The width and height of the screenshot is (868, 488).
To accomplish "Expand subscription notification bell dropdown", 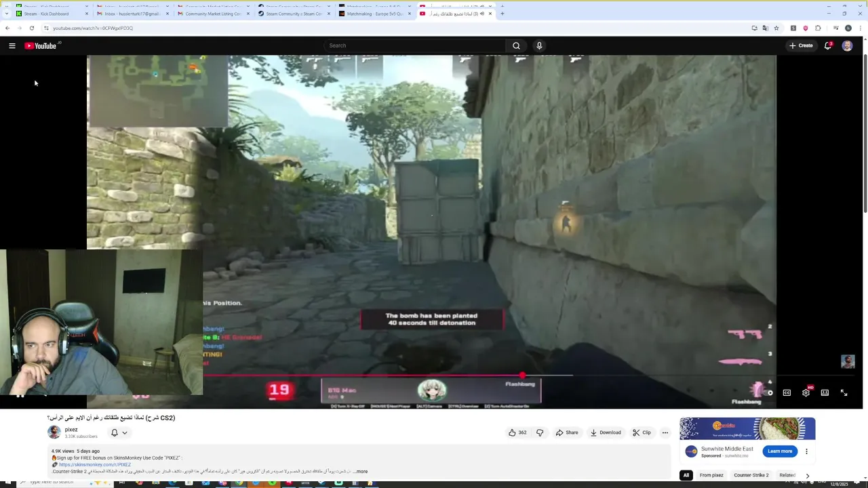I will [x=119, y=432].
